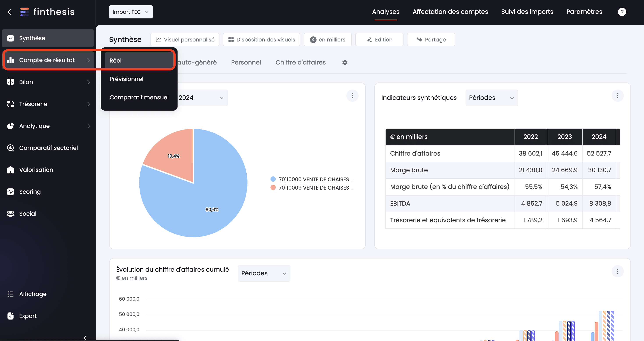Image resolution: width=644 pixels, height=341 pixels.
Task: Open the Paramètres tab
Action: tap(584, 12)
